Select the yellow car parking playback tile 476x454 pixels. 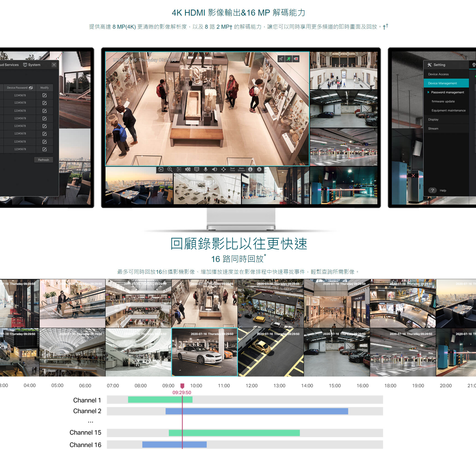(x=271, y=352)
